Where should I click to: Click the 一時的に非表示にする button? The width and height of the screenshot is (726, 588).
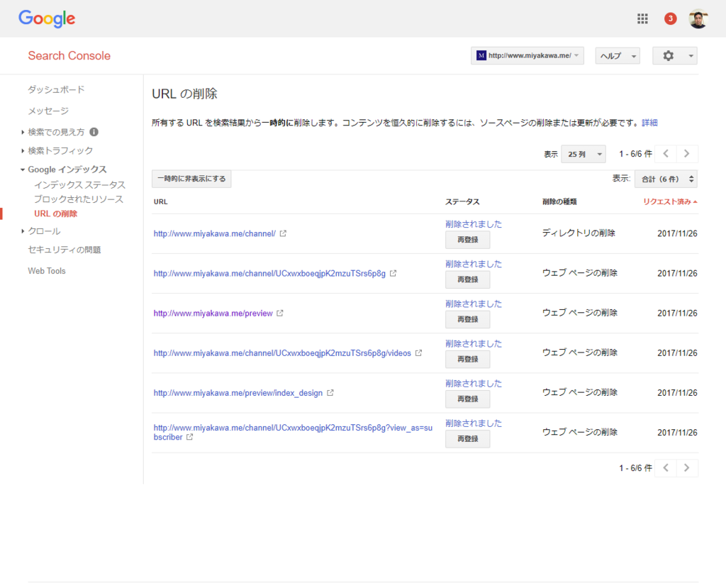click(191, 179)
